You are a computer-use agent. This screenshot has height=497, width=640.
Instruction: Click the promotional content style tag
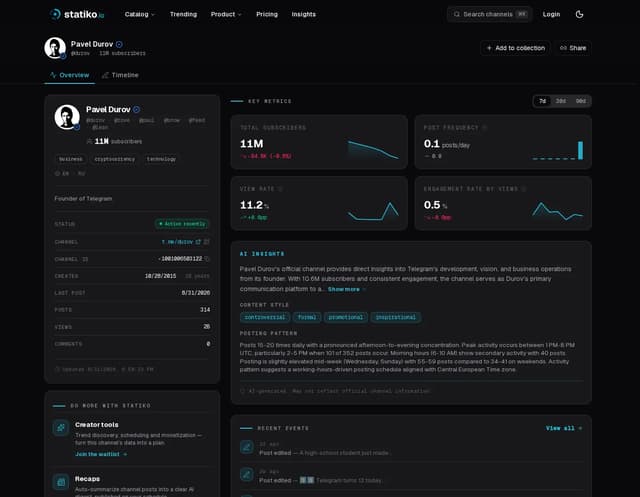point(346,317)
